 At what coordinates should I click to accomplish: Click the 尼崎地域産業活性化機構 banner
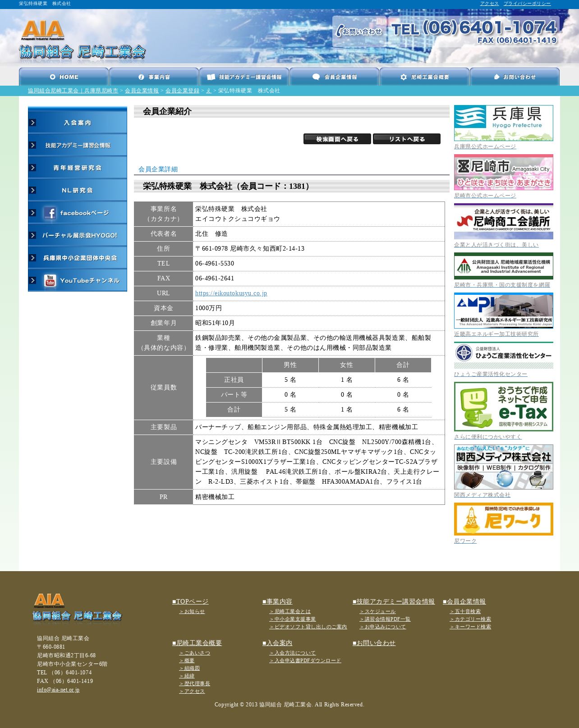504,266
